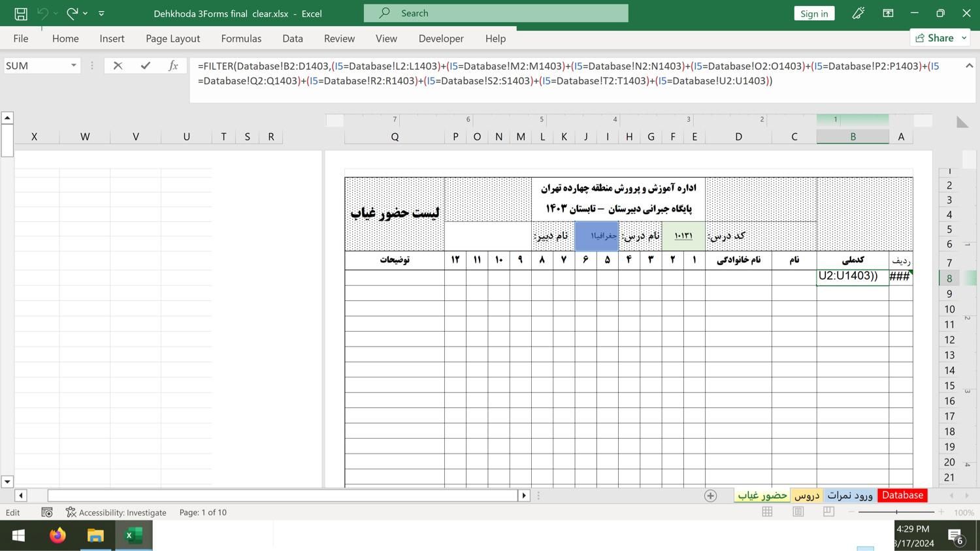Click the Share button
The height and width of the screenshot is (551, 980).
click(939, 38)
